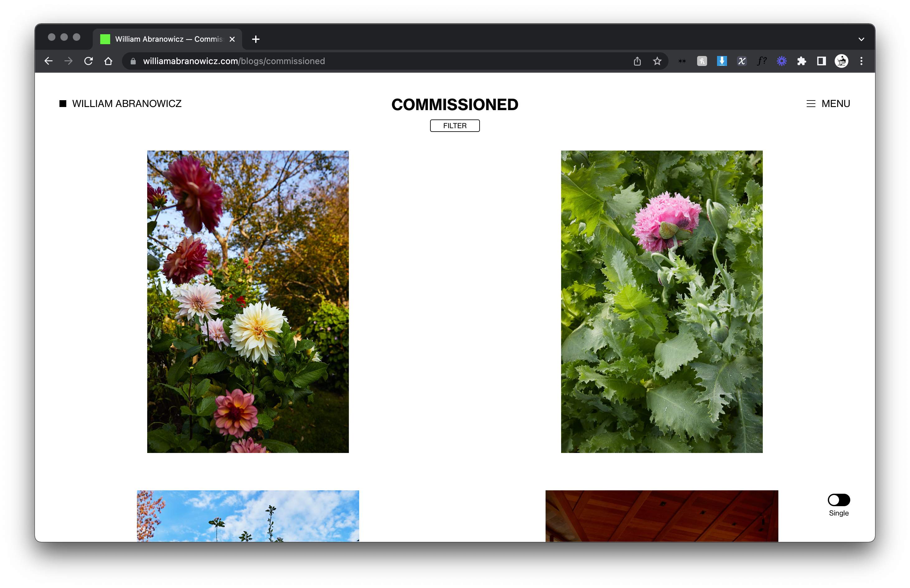
Task: Open the pink poppy photo thumbnail
Action: (661, 302)
